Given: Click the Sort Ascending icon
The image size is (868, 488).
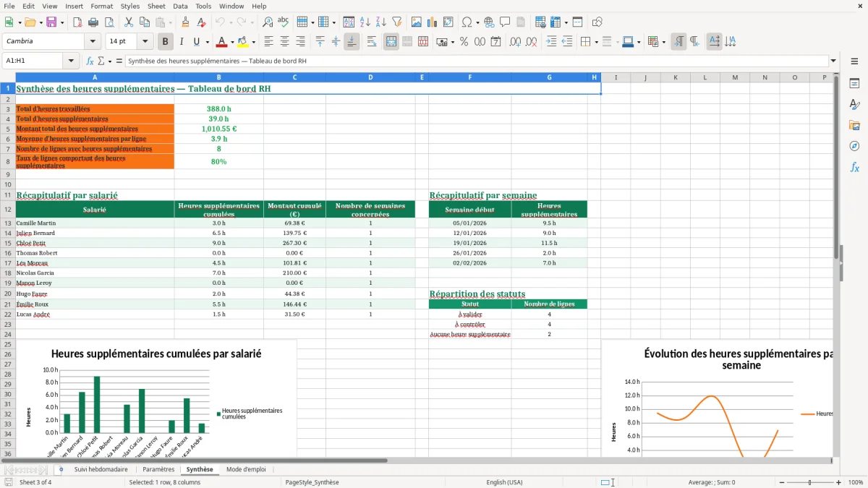Looking at the screenshot, I should click(x=365, y=22).
